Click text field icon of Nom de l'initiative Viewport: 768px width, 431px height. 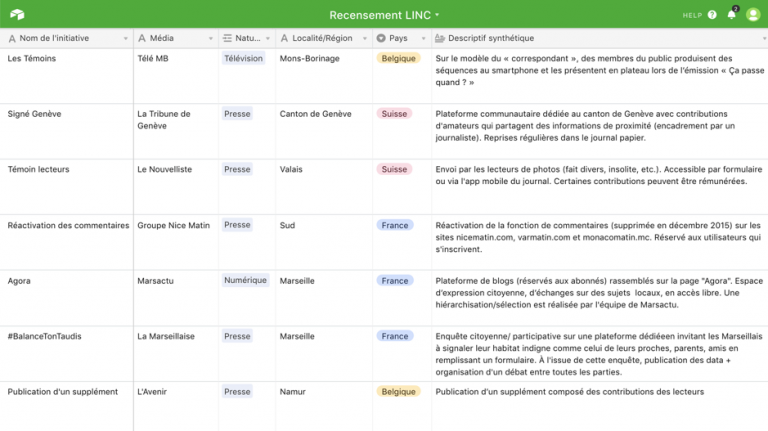point(12,38)
